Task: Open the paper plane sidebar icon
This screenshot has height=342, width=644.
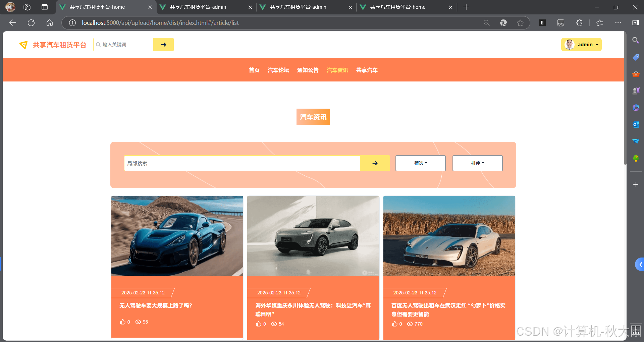Action: click(636, 141)
